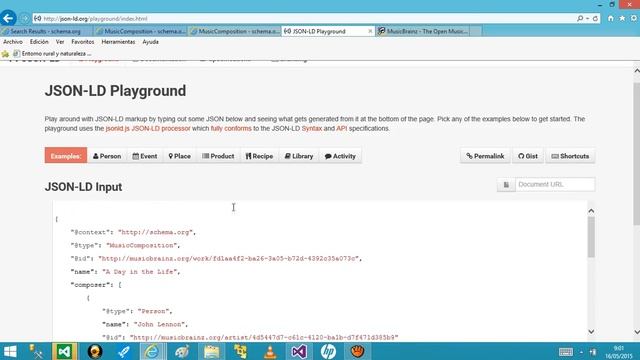Open the Favoritos menu
This screenshot has width=640, height=360.
point(82,42)
